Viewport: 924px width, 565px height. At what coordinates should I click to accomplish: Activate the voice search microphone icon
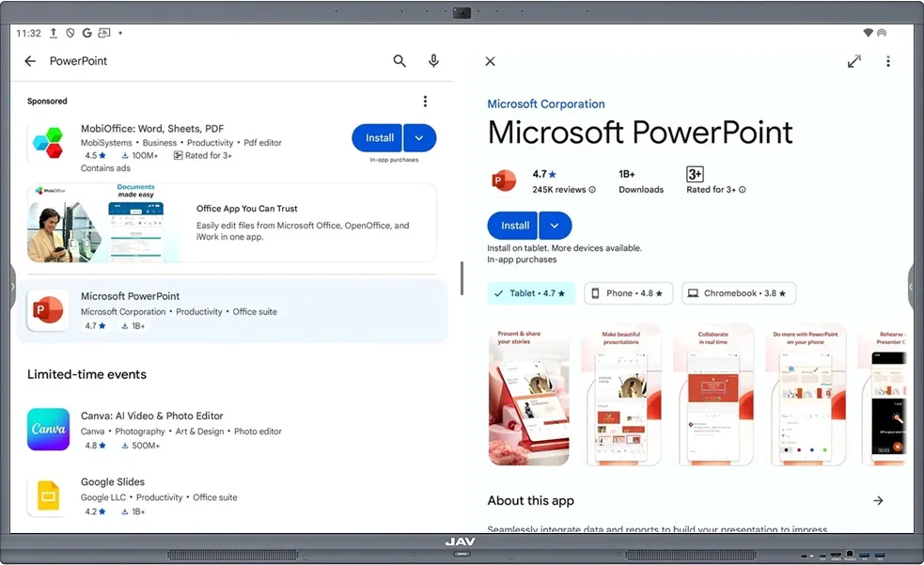pyautogui.click(x=433, y=60)
